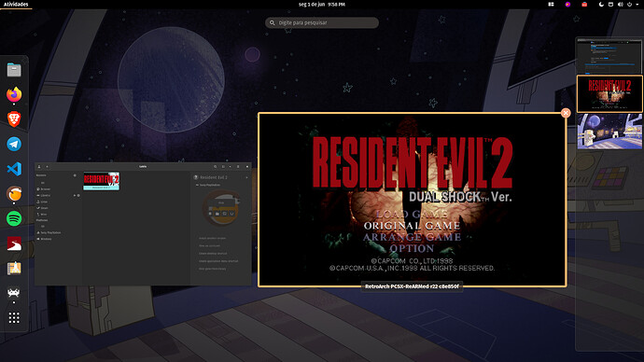Click the play icon beside Libretro
The image size is (644, 362).
tap(75, 195)
